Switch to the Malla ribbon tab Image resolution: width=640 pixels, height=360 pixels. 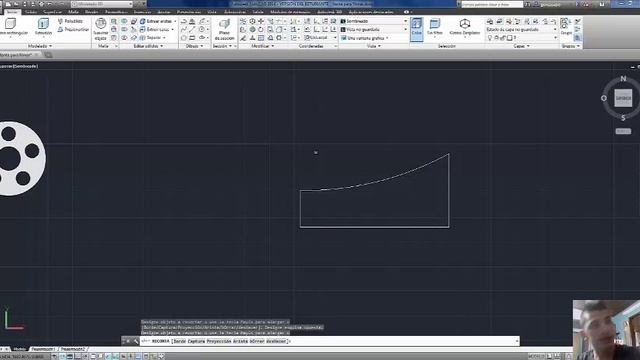pyautogui.click(x=73, y=12)
